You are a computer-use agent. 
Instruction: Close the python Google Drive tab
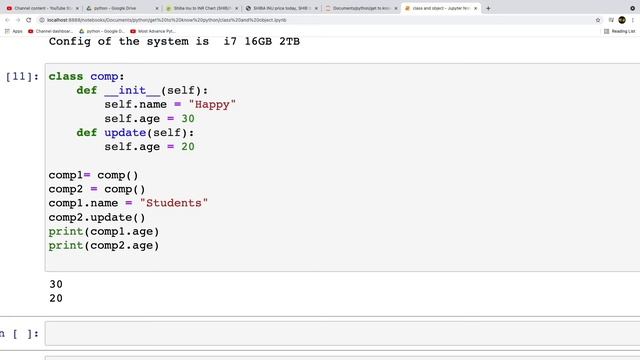point(157,8)
